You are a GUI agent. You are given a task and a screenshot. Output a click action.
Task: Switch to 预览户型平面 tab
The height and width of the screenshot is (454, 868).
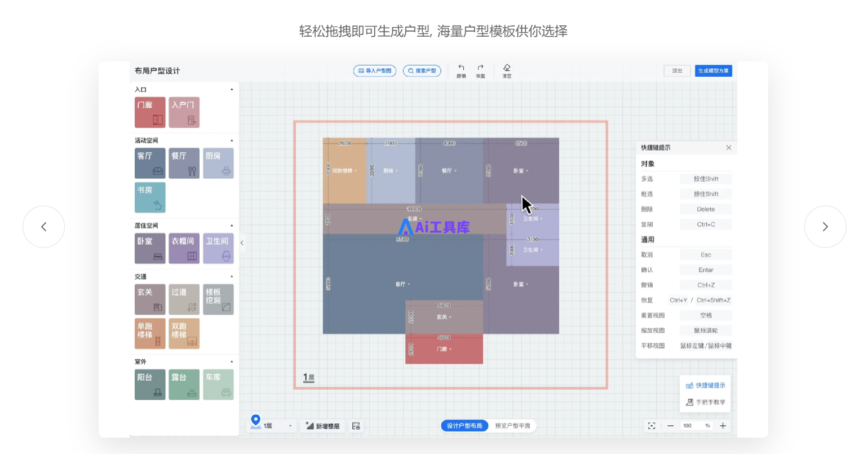click(512, 426)
